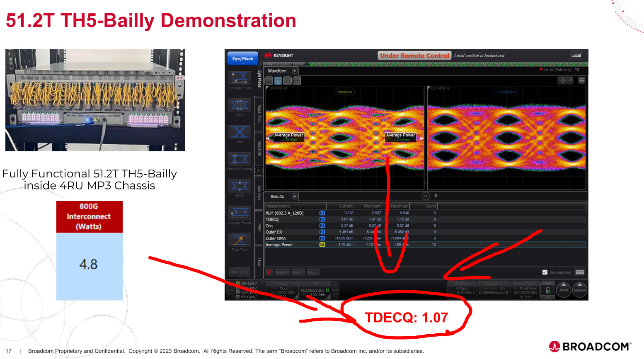Click the Results panel play arrow icon

coord(295,196)
